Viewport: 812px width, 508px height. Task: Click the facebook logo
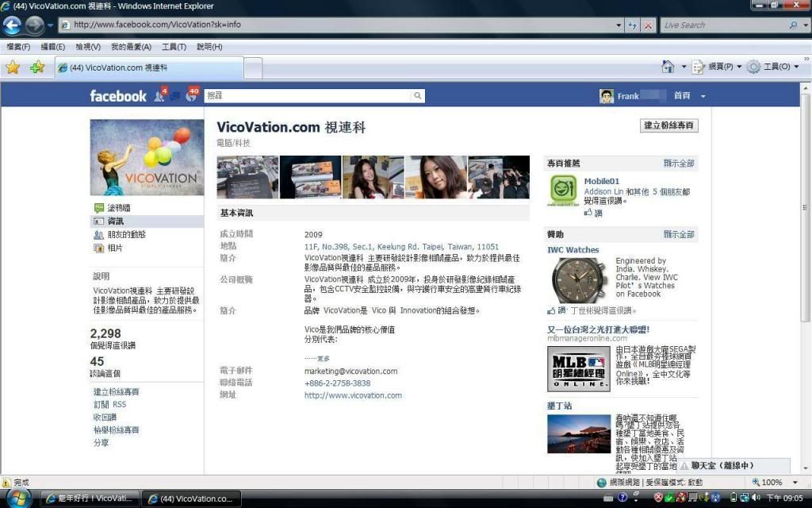(118, 96)
